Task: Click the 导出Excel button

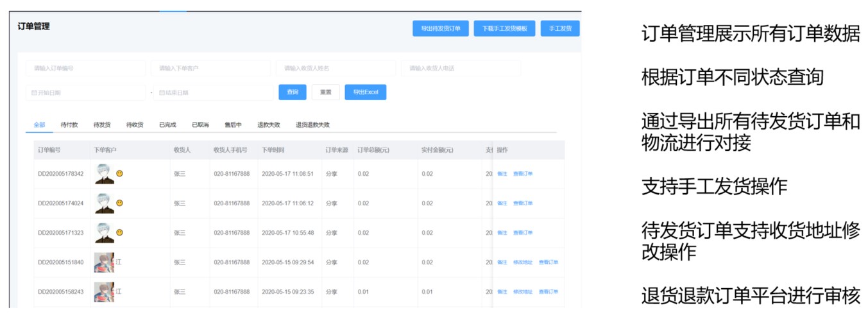Action: coord(365,92)
